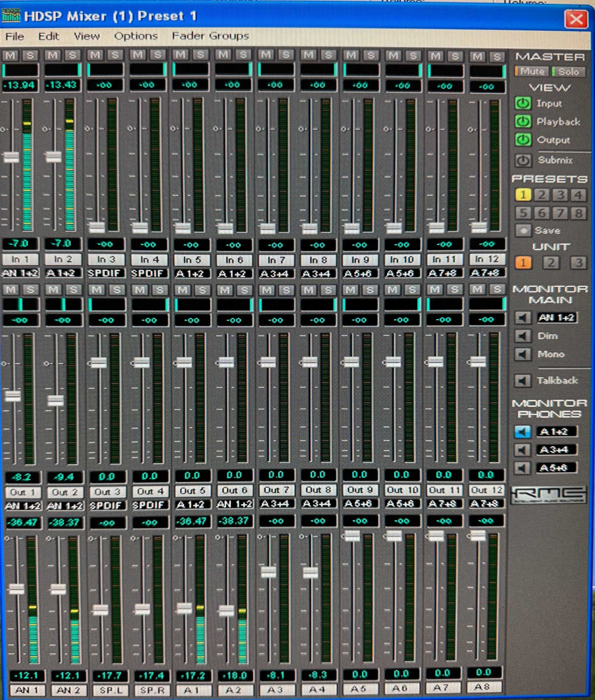The width and height of the screenshot is (595, 700).
Task: Toggle Monitor Phones A1+2 speaker icon
Action: (522, 432)
